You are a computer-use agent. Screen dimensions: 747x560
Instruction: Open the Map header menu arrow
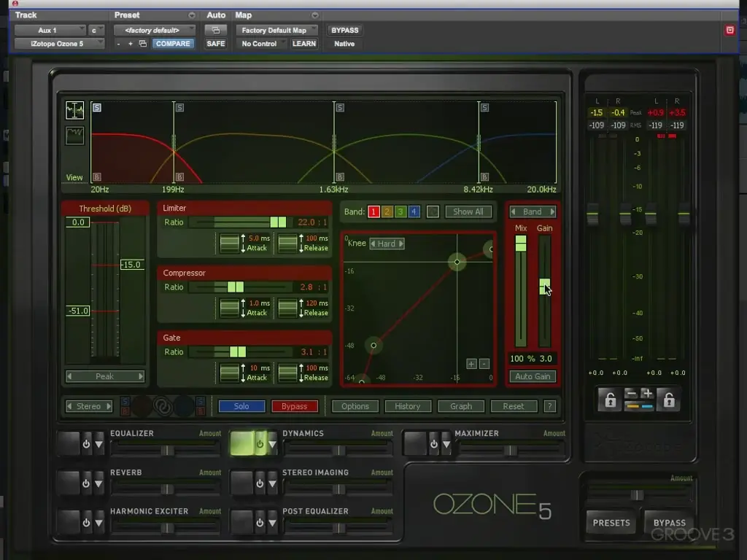pos(315,15)
